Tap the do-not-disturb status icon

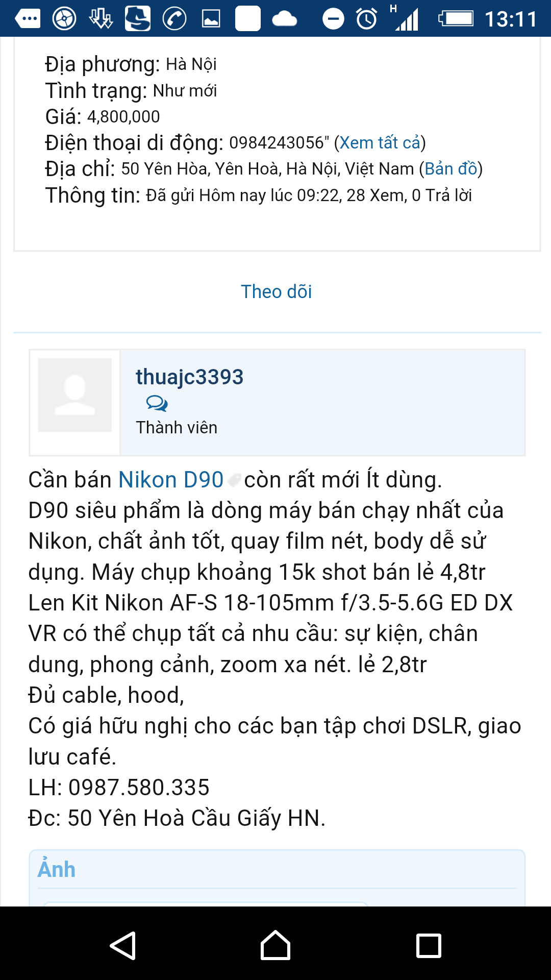pos(333,19)
